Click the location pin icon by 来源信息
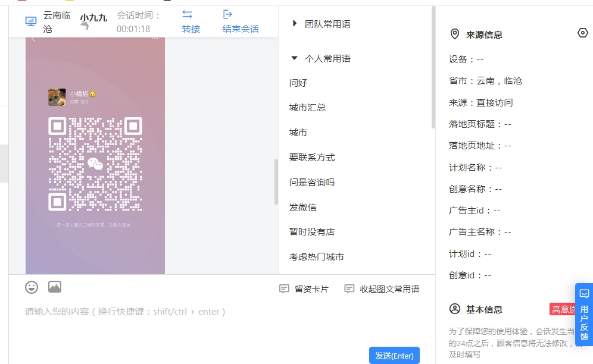Screen dimensions: 593x364 [x=455, y=34]
